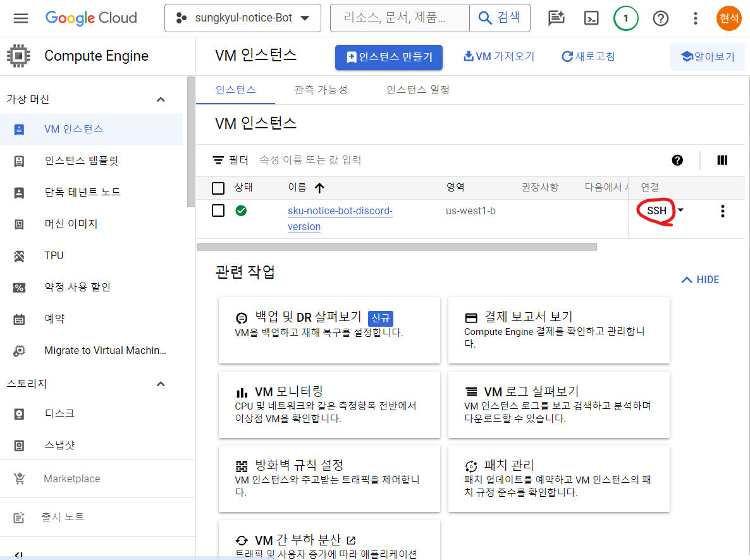
Task: Click the 새로고침 refresh button
Action: tap(588, 56)
